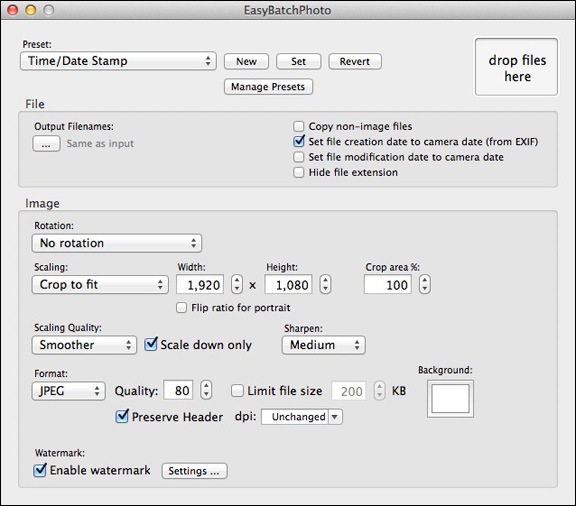The height and width of the screenshot is (506, 576).
Task: Enable Set file modification date to camera date
Action: click(299, 157)
